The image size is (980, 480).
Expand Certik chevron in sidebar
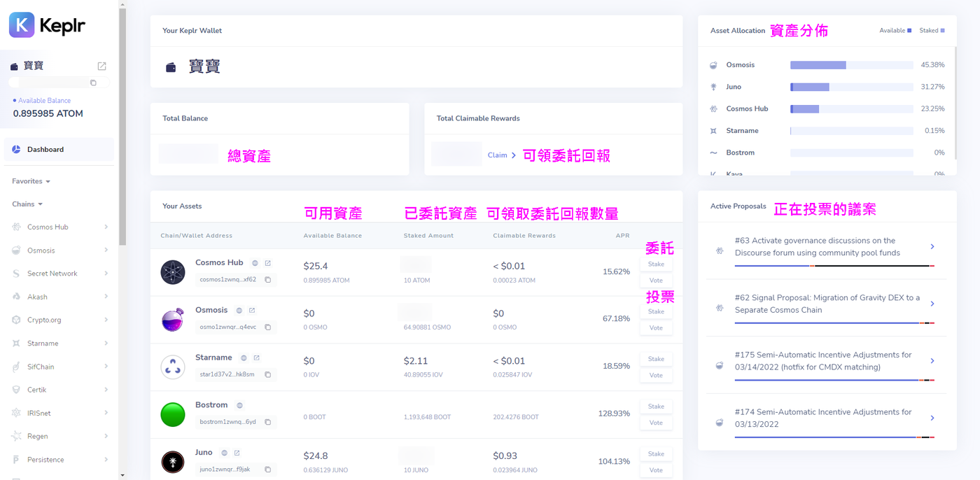(106, 390)
